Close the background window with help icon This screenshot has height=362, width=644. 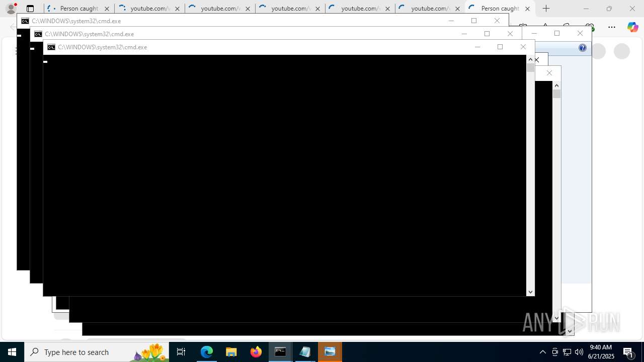click(580, 33)
